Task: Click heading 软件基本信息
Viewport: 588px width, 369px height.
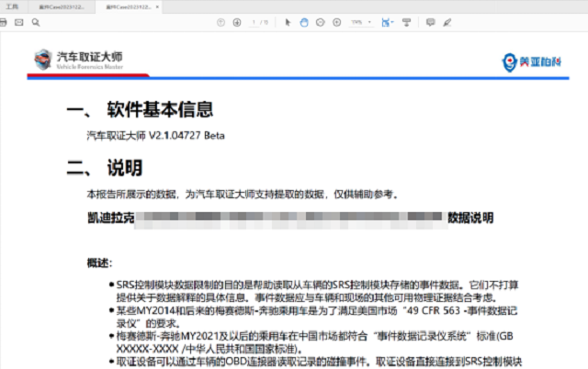Action: pyautogui.click(x=160, y=109)
